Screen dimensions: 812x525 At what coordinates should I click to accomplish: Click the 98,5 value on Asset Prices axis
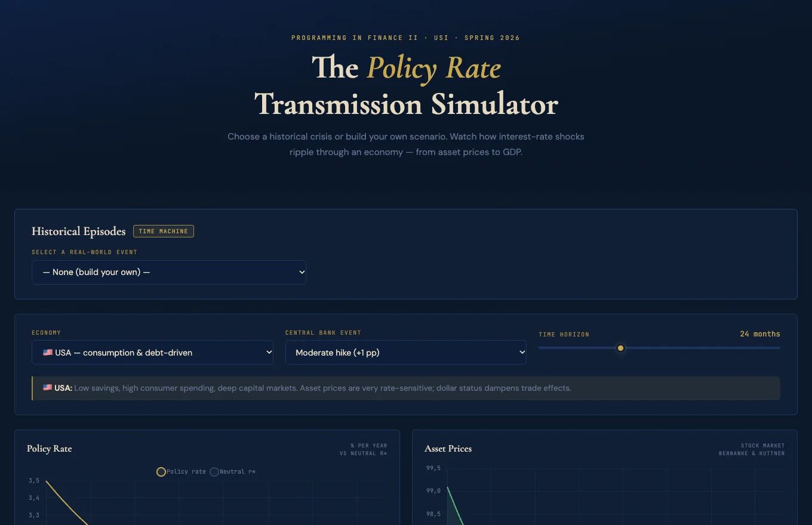pos(433,514)
